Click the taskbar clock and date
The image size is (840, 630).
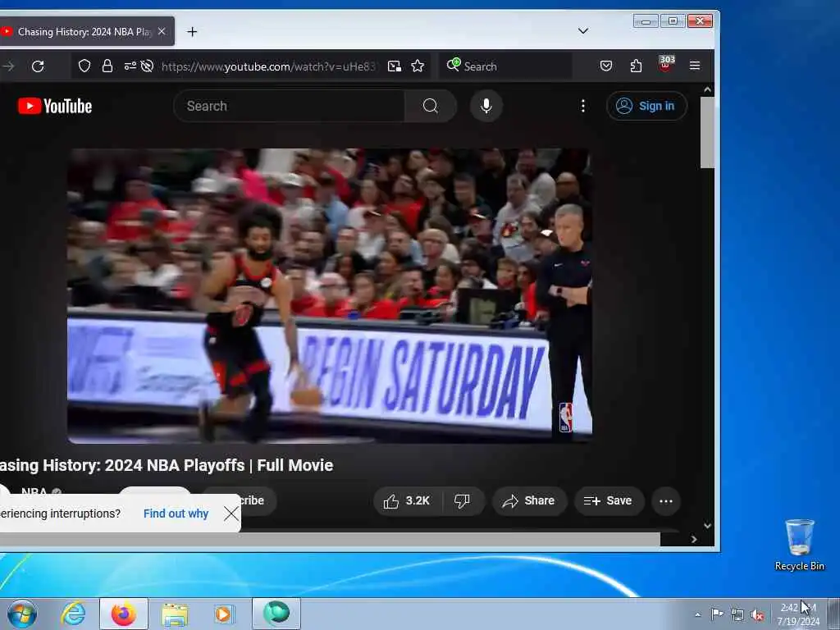(798, 614)
